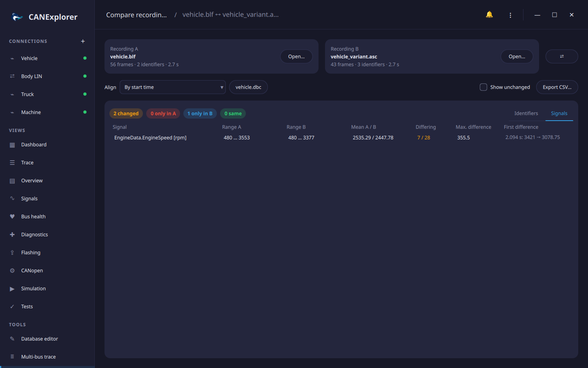
Task: Switch to the Identifiers tab
Action: (526, 113)
